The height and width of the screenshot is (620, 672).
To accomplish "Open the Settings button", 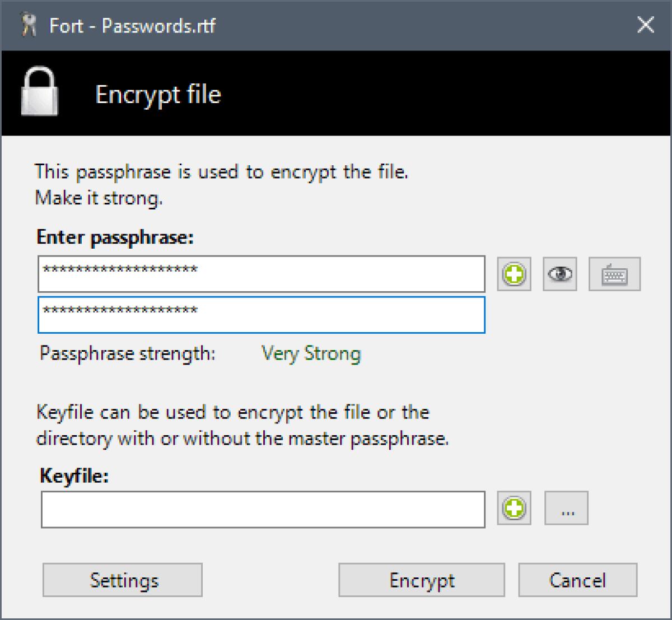I will (x=123, y=580).
